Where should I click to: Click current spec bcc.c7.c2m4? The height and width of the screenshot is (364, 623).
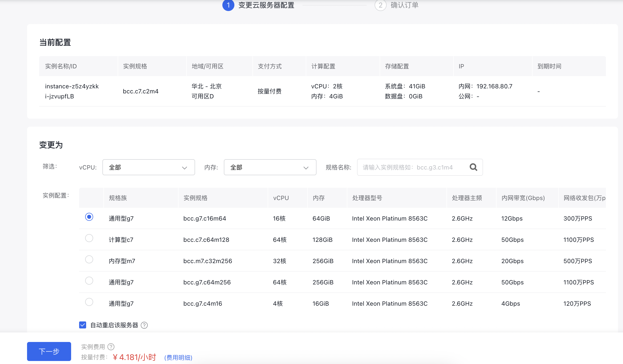click(141, 91)
